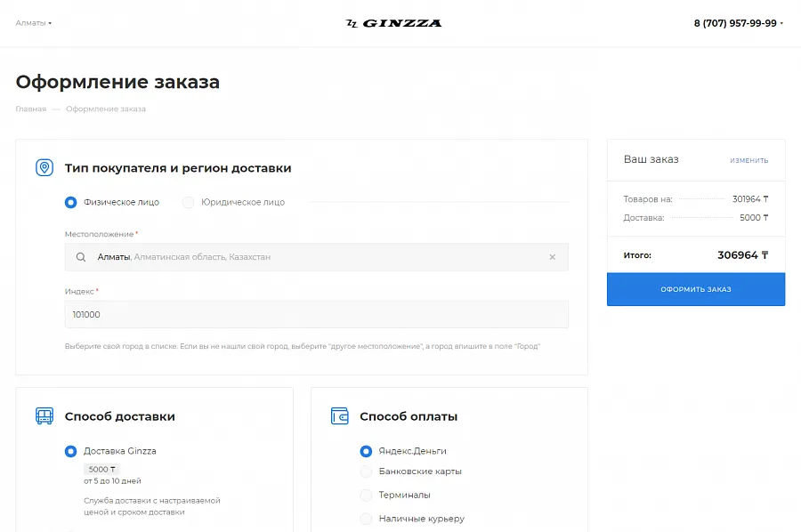Select the Физическое лицо radio button
This screenshot has width=801, height=532.
tap(71, 202)
